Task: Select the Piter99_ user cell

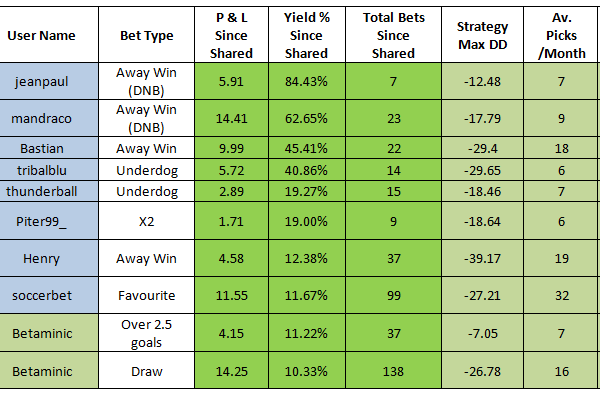Action: coord(41,221)
